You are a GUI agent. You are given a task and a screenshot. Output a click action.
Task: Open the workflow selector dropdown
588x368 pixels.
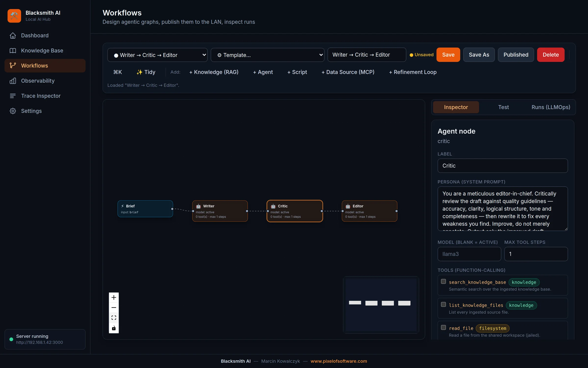tap(158, 55)
